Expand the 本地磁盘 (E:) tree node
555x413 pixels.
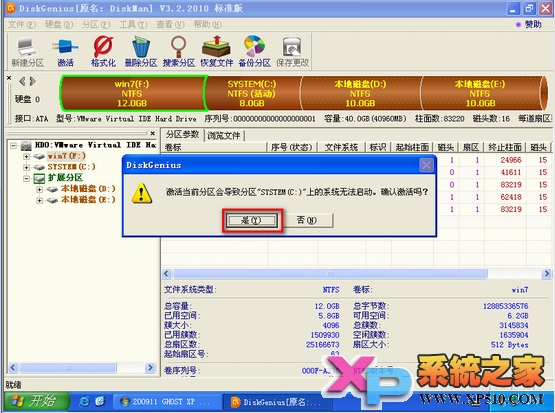click(39, 200)
